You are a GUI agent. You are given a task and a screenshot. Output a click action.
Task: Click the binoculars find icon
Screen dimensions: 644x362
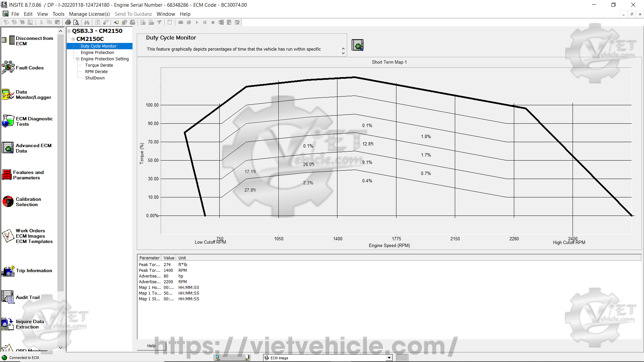(87, 22)
